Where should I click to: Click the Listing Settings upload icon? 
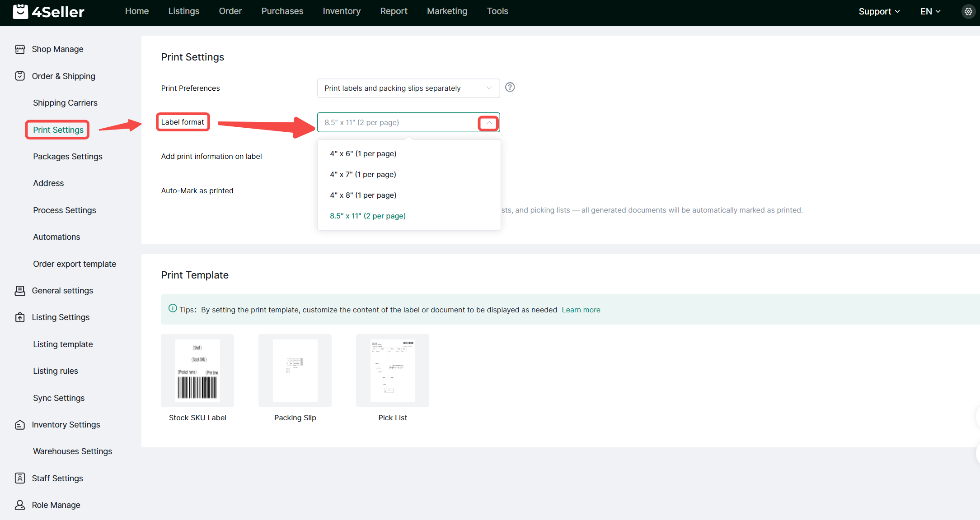tap(20, 317)
